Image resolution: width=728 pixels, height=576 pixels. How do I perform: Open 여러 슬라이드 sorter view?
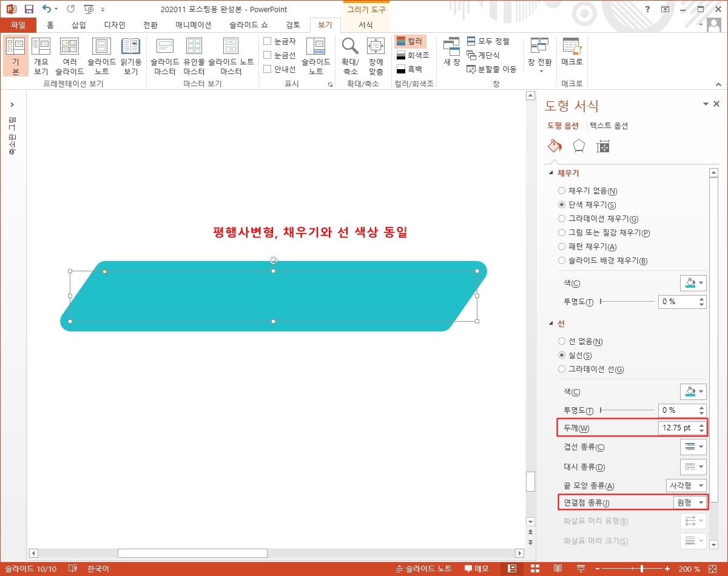[69, 56]
